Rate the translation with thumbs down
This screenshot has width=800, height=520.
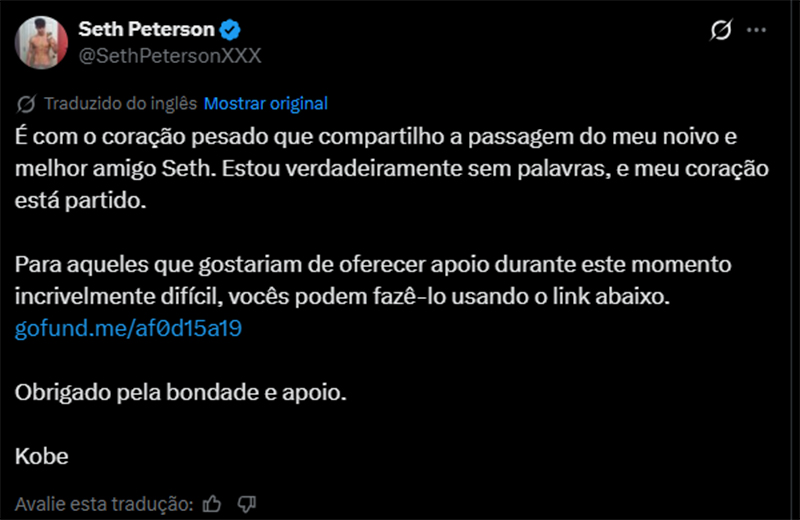248,503
